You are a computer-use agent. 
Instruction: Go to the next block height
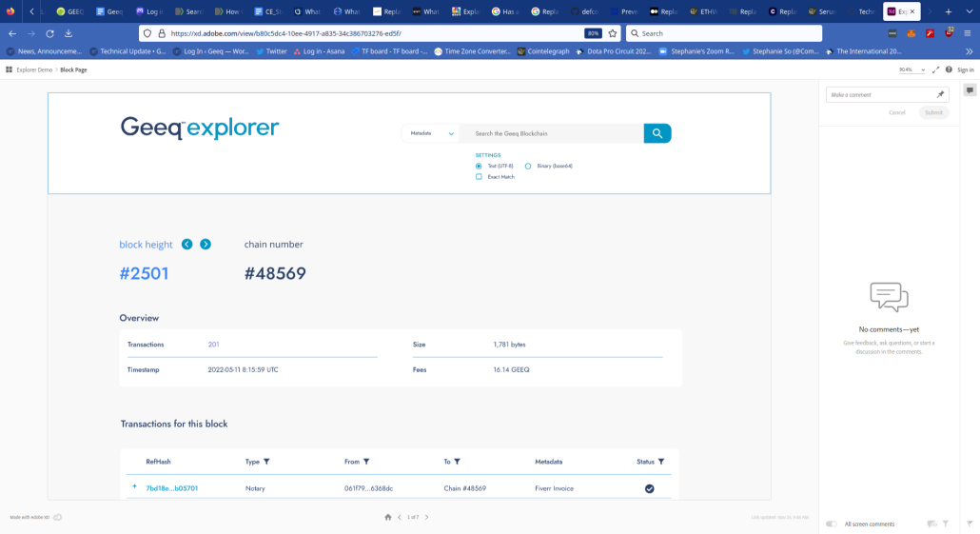pyautogui.click(x=206, y=245)
